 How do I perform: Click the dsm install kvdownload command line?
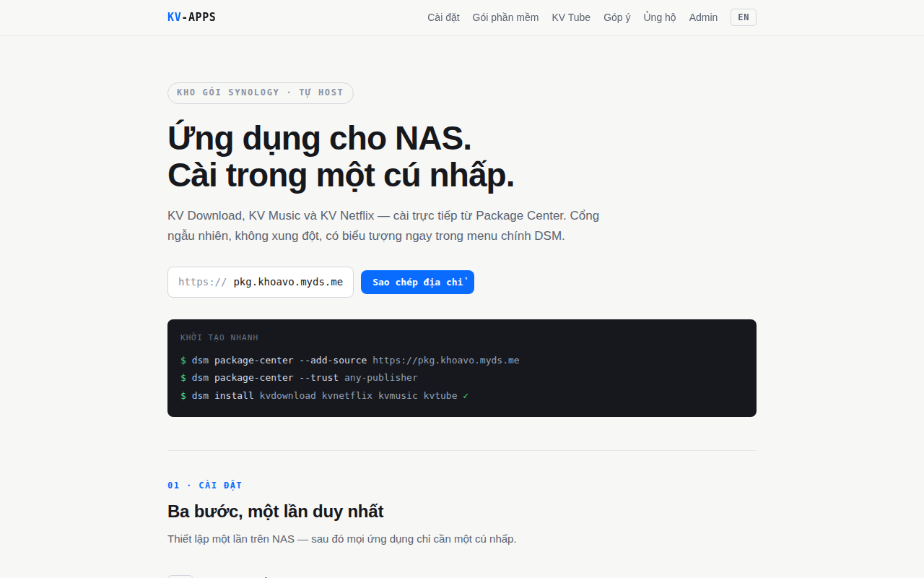click(324, 395)
